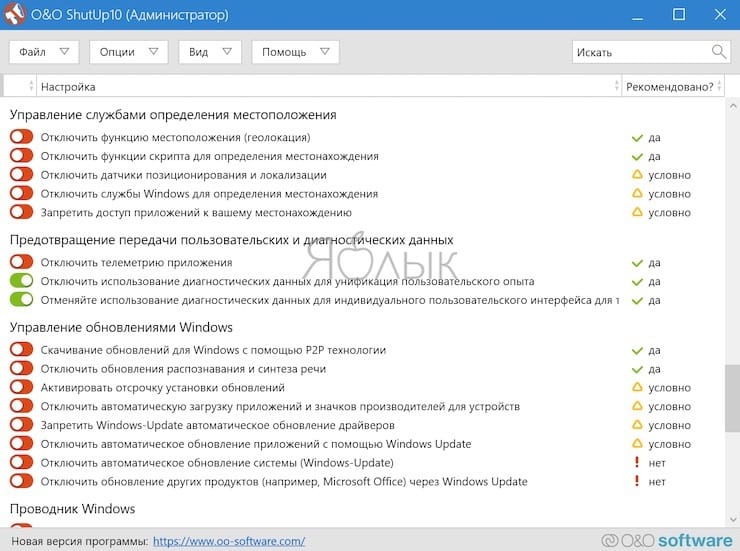This screenshot has width=740, height=551.
Task: Toggle script location functions setting
Action: 22,156
